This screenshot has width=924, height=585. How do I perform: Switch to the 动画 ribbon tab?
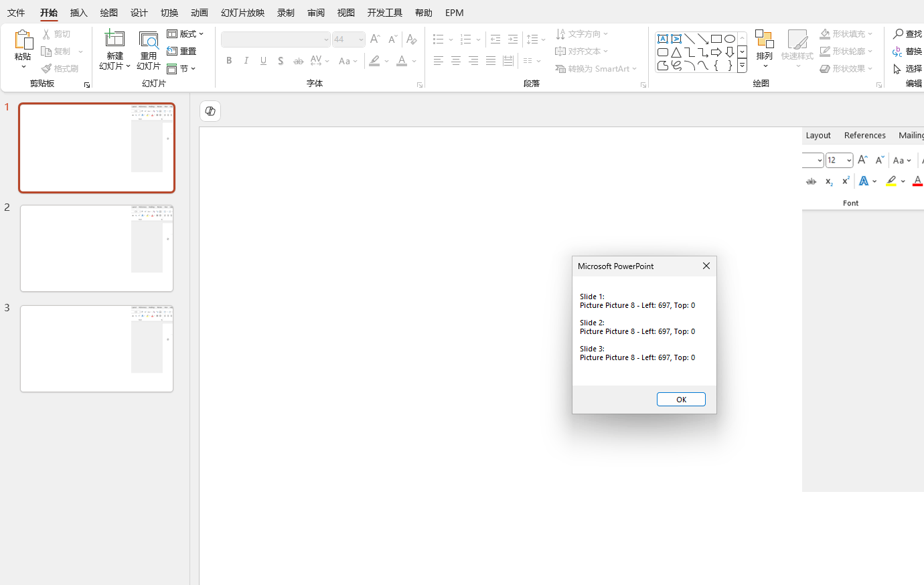pos(200,13)
